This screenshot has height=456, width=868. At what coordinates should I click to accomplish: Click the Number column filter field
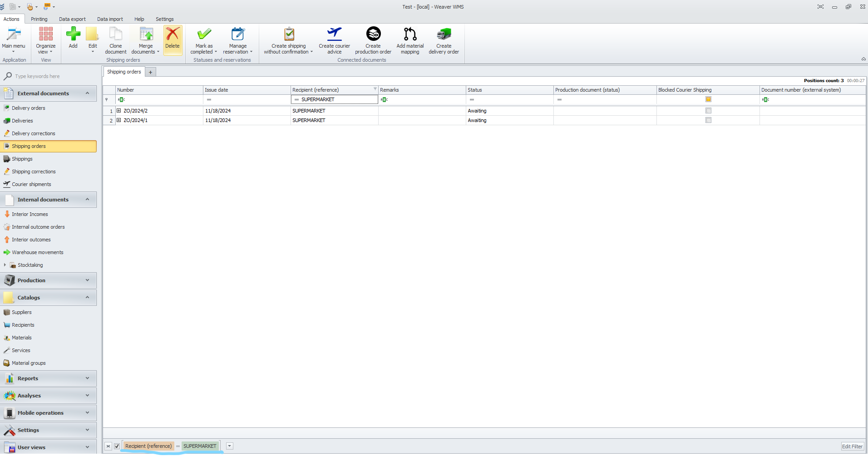tap(159, 99)
